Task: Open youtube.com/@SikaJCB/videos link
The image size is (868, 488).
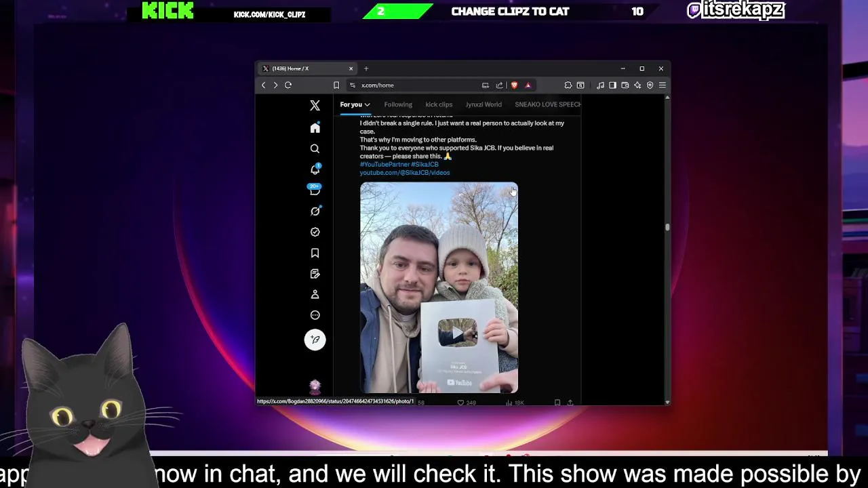Action: (405, 173)
